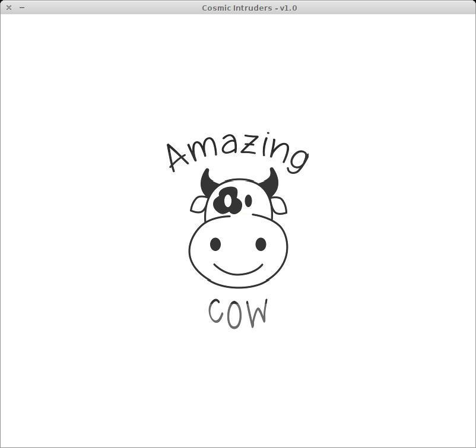
Task: Minimize the Cosmic Intruders window
Action: click(x=22, y=8)
